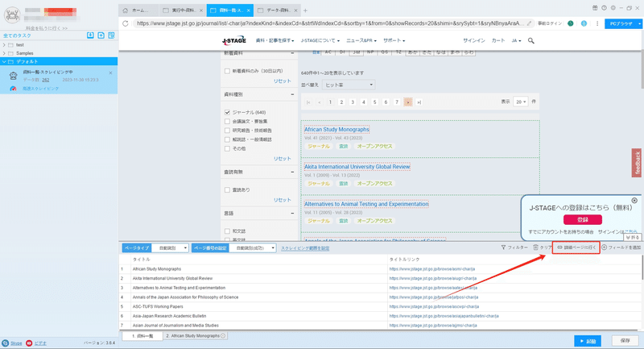Click the import task icon beside 全てのタスク

90,35
